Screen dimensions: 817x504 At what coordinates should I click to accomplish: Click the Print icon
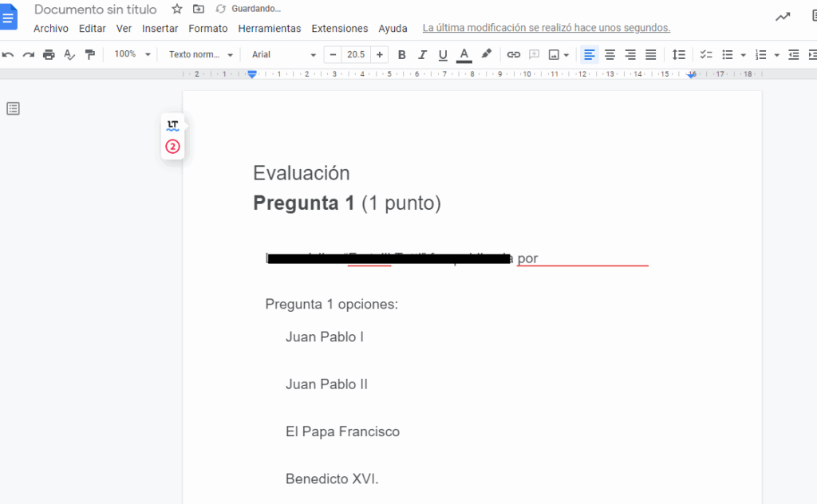pos(49,54)
